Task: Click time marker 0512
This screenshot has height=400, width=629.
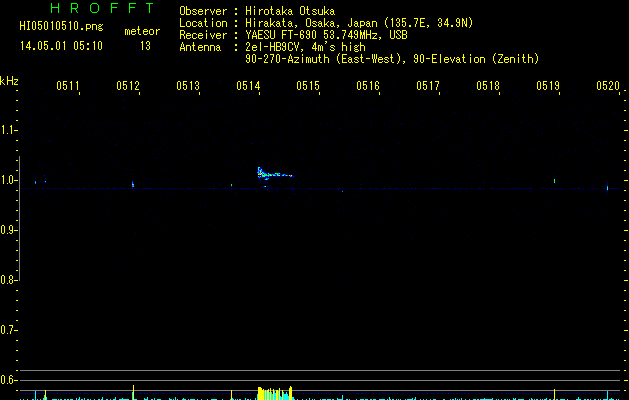Action: pos(128,86)
